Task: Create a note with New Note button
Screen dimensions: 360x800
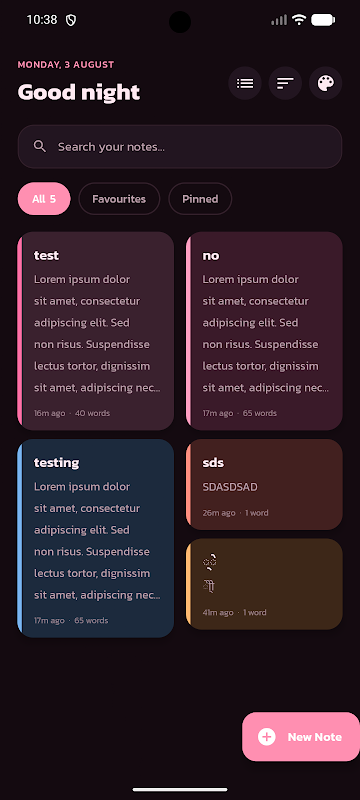Action: point(301,737)
